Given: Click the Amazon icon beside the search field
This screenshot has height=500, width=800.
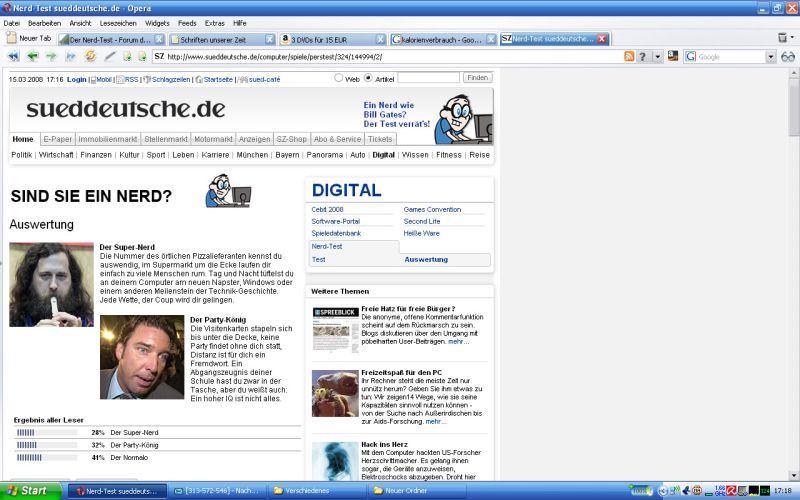Looking at the screenshot, I should click(x=673, y=56).
